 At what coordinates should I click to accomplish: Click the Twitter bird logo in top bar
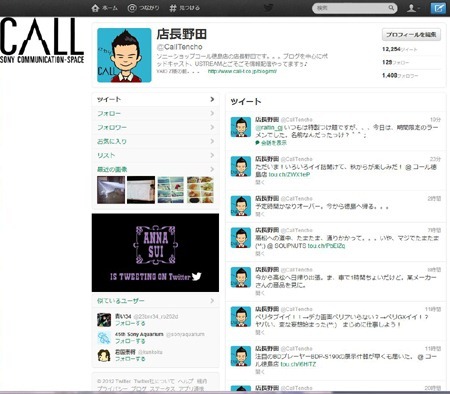pos(269,8)
